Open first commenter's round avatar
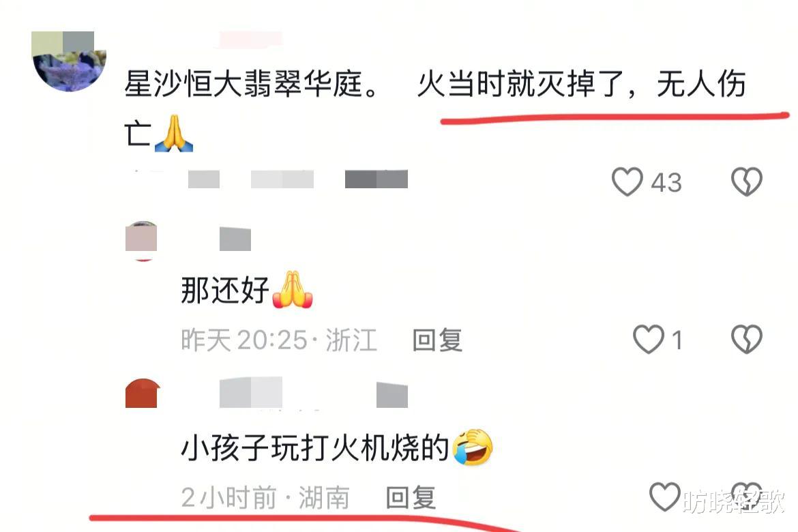798x532 pixels. tap(69, 61)
